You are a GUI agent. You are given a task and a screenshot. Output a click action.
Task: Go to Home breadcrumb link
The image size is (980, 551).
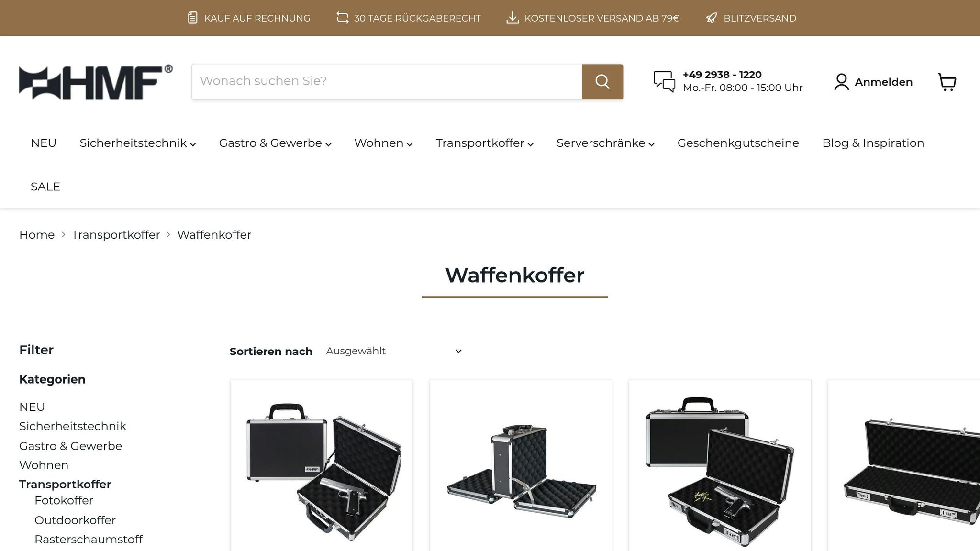click(37, 235)
